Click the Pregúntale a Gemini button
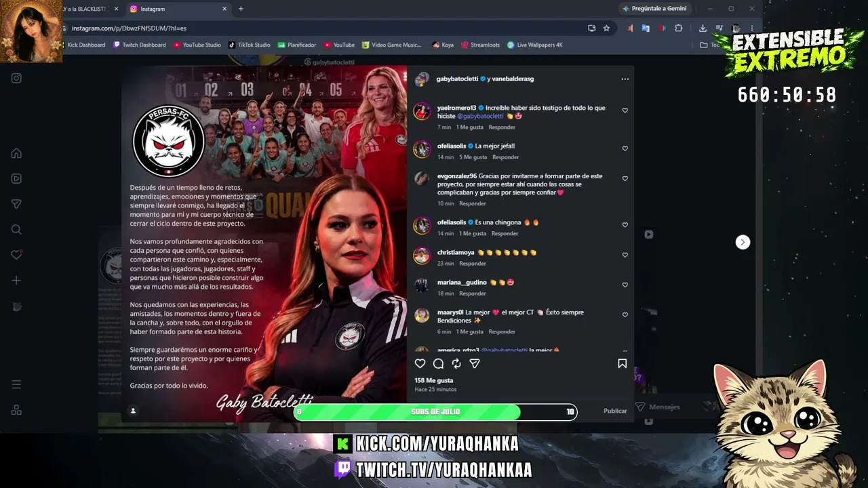The image size is (868, 488). 654,9
